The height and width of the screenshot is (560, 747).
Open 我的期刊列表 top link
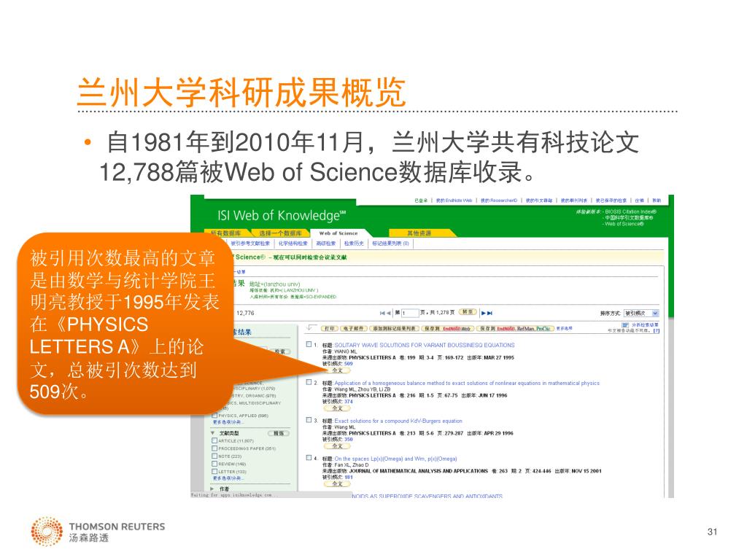pyautogui.click(x=573, y=201)
